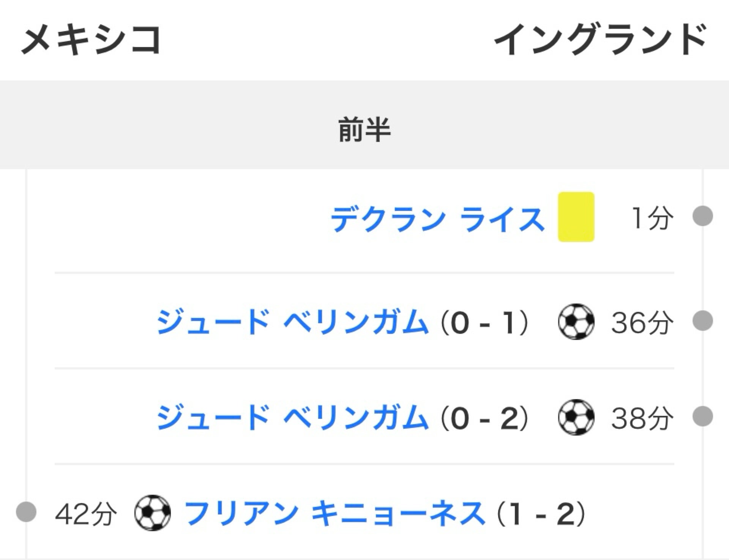Click the 38分 time label
Image resolution: width=729 pixels, height=560 pixels.
tap(642, 418)
